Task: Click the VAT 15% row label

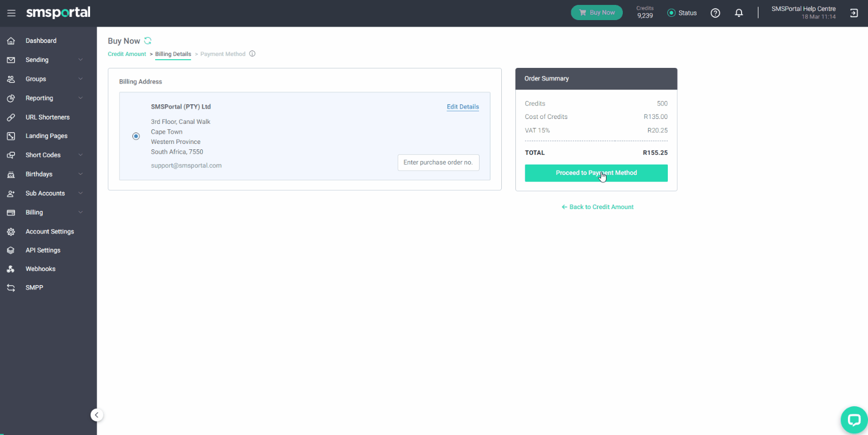Action: pos(537,130)
